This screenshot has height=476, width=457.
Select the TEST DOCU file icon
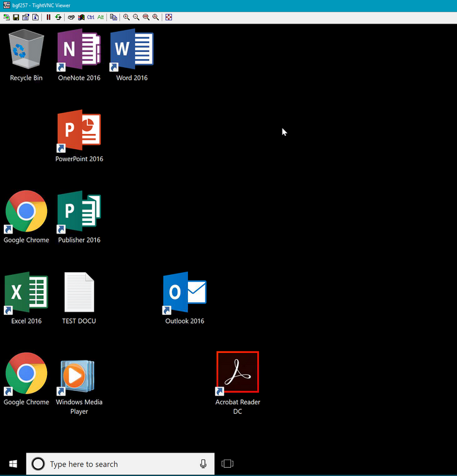(x=79, y=298)
